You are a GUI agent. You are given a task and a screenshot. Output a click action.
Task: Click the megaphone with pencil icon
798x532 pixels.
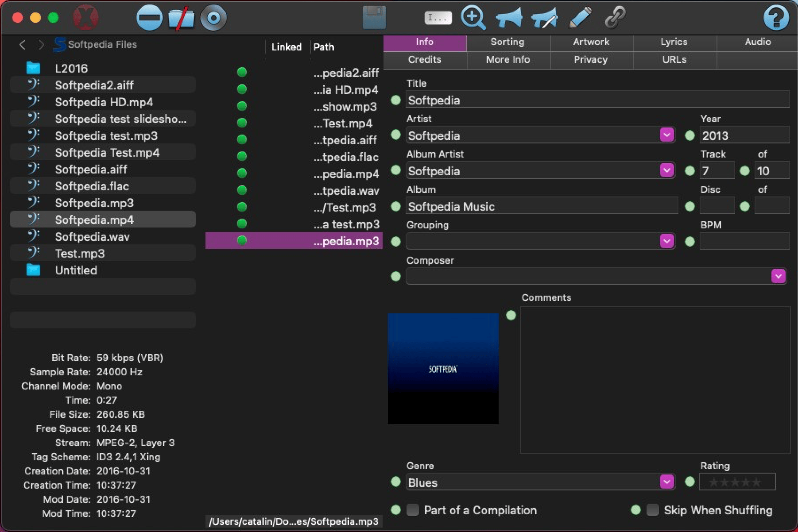(545, 18)
